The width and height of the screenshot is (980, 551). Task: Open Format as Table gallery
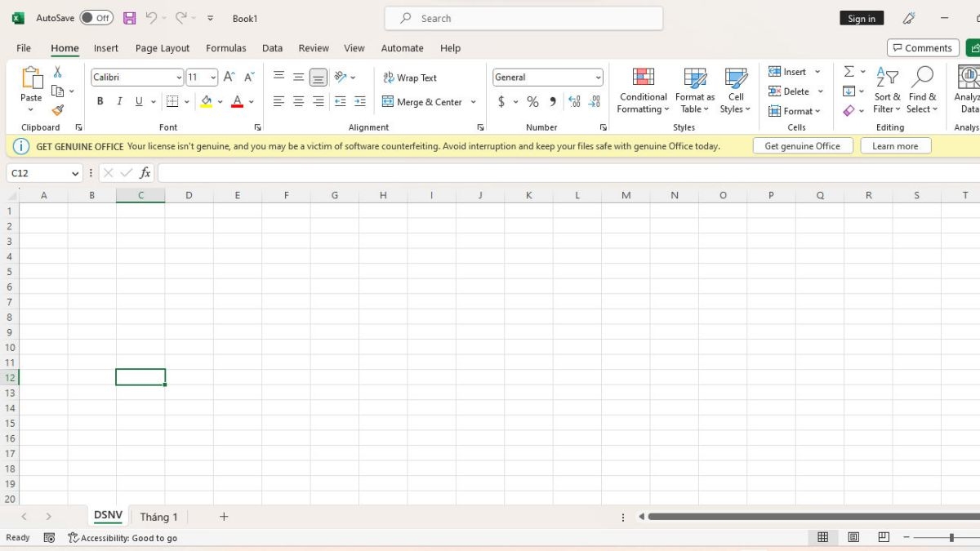click(x=695, y=91)
